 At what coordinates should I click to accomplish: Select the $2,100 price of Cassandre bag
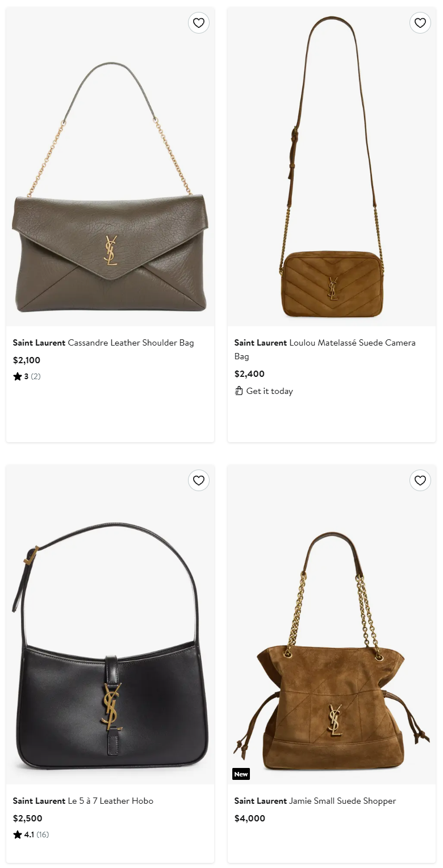27,360
